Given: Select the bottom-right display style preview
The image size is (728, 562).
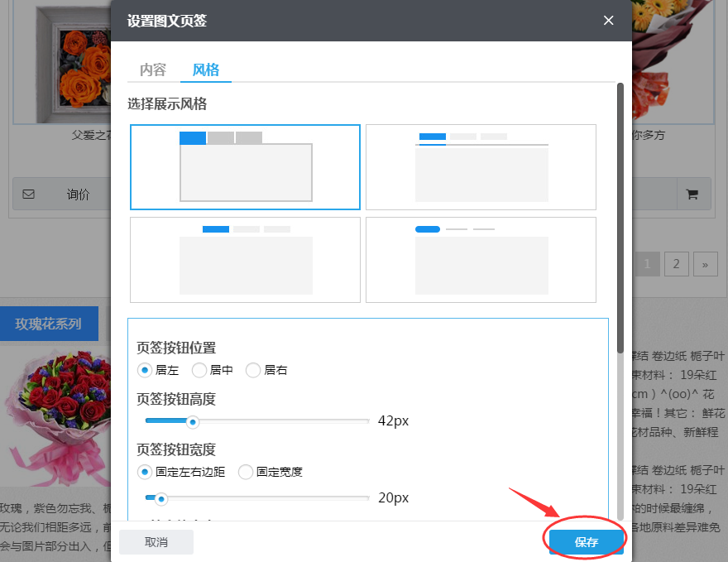Looking at the screenshot, I should click(x=481, y=259).
